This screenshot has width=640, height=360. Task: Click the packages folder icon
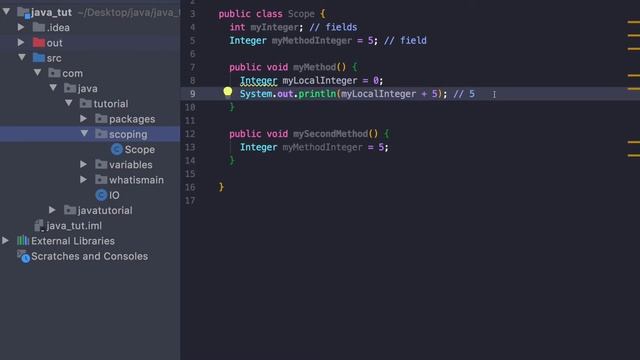pos(101,119)
